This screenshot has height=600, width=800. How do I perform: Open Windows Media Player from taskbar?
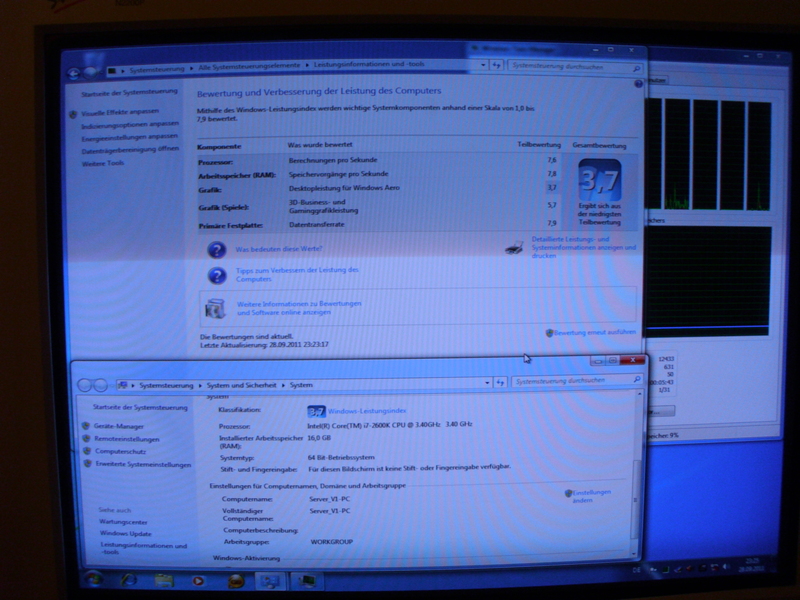(x=198, y=581)
